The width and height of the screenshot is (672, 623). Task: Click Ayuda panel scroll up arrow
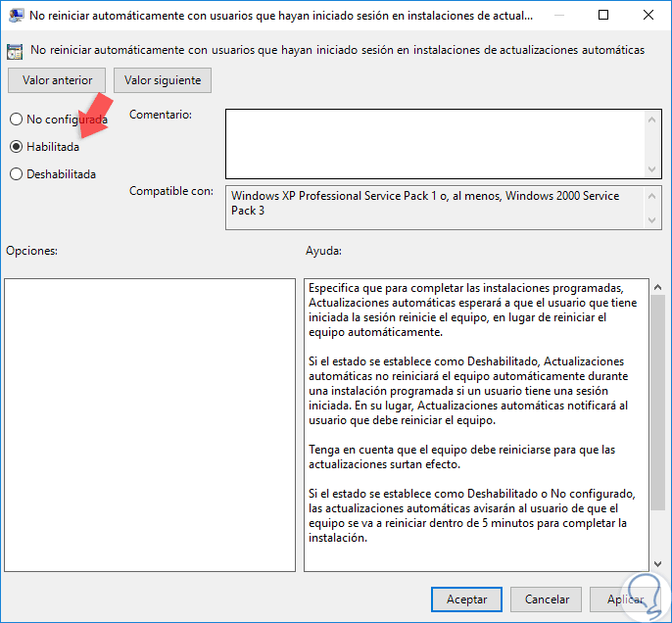tap(658, 288)
